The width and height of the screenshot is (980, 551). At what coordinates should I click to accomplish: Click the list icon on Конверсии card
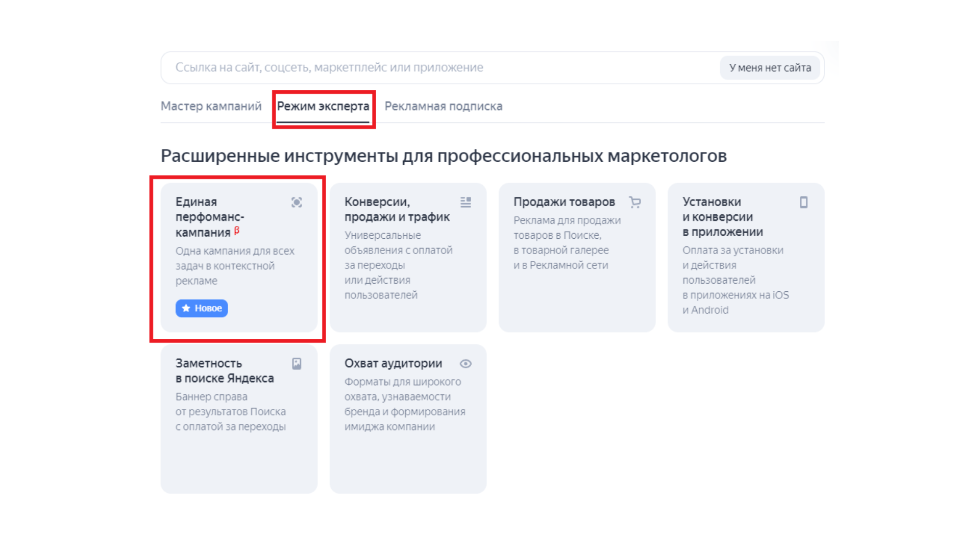click(x=465, y=203)
